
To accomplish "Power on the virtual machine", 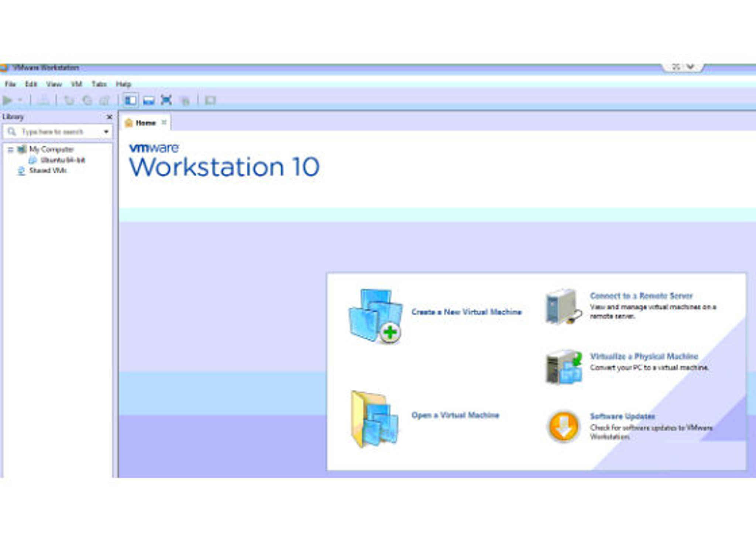I will point(7,100).
